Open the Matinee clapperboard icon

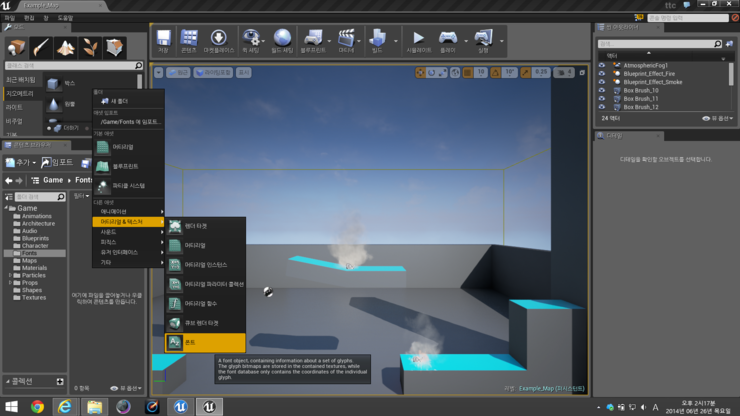[346, 41]
